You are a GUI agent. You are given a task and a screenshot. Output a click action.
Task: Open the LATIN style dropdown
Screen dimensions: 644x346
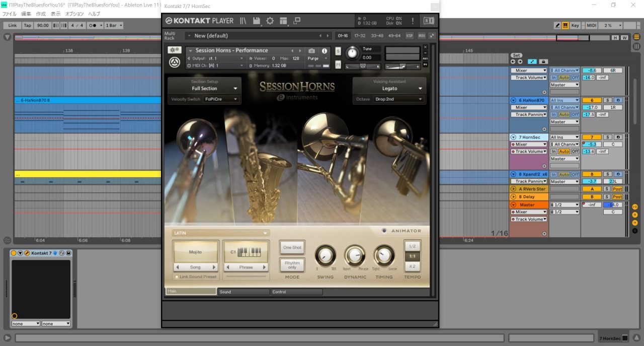(220, 233)
